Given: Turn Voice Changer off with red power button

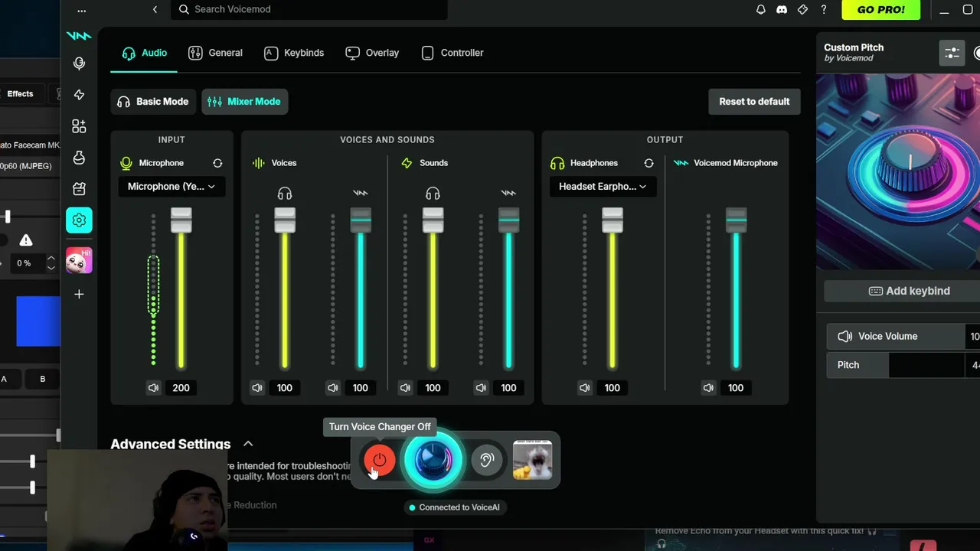Looking at the screenshot, I should [380, 460].
